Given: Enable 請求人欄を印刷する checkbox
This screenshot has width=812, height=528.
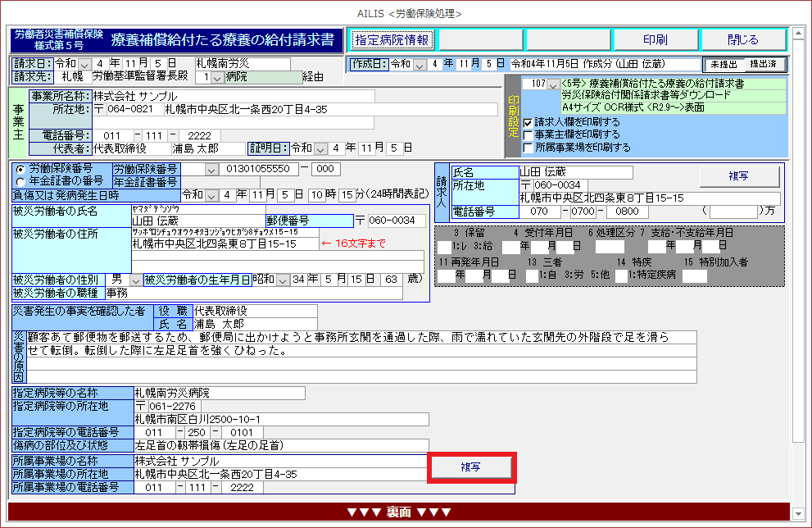Looking at the screenshot, I should (528, 122).
